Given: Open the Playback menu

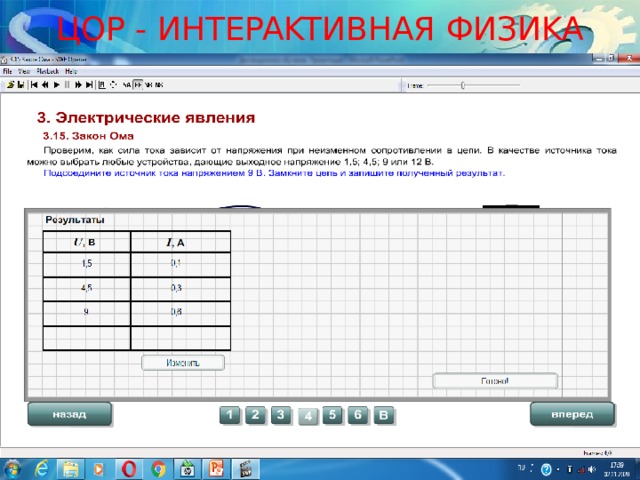Looking at the screenshot, I should coord(47,71).
